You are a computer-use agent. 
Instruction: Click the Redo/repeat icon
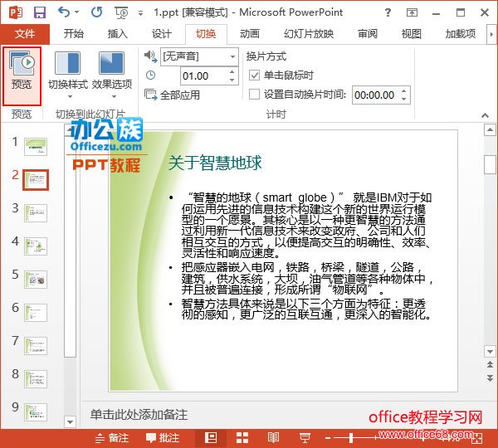coord(96,12)
